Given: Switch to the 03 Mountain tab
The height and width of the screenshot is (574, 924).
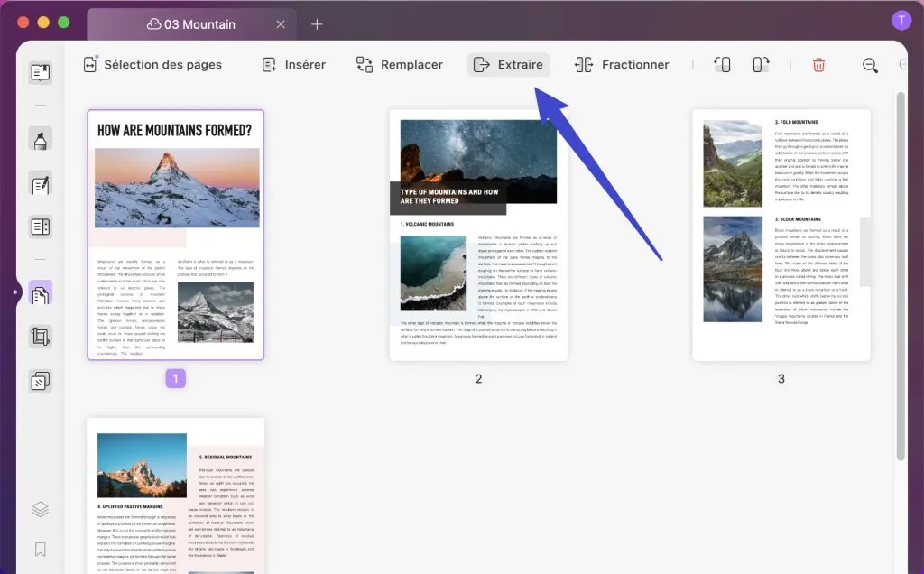Looking at the screenshot, I should click(x=191, y=24).
